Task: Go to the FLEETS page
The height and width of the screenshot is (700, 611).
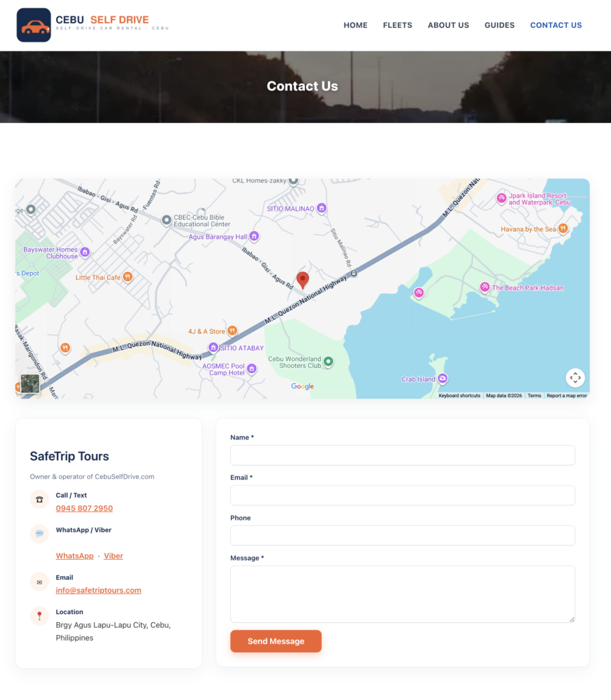Action: pyautogui.click(x=397, y=25)
